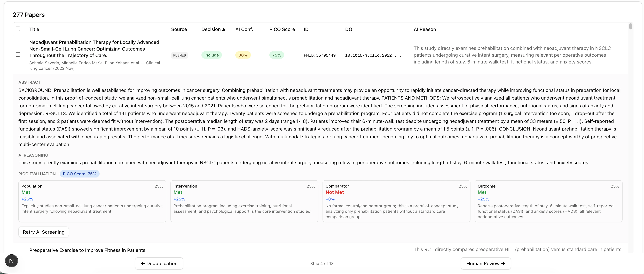This screenshot has width=644, height=274.
Task: Toggle sort order on the Decision column
Action: pyautogui.click(x=213, y=29)
